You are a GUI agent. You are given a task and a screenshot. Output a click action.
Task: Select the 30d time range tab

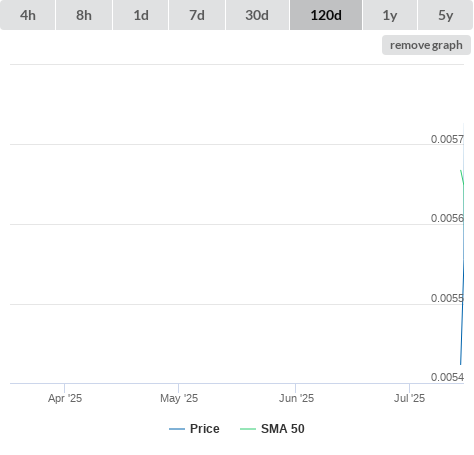click(x=257, y=15)
